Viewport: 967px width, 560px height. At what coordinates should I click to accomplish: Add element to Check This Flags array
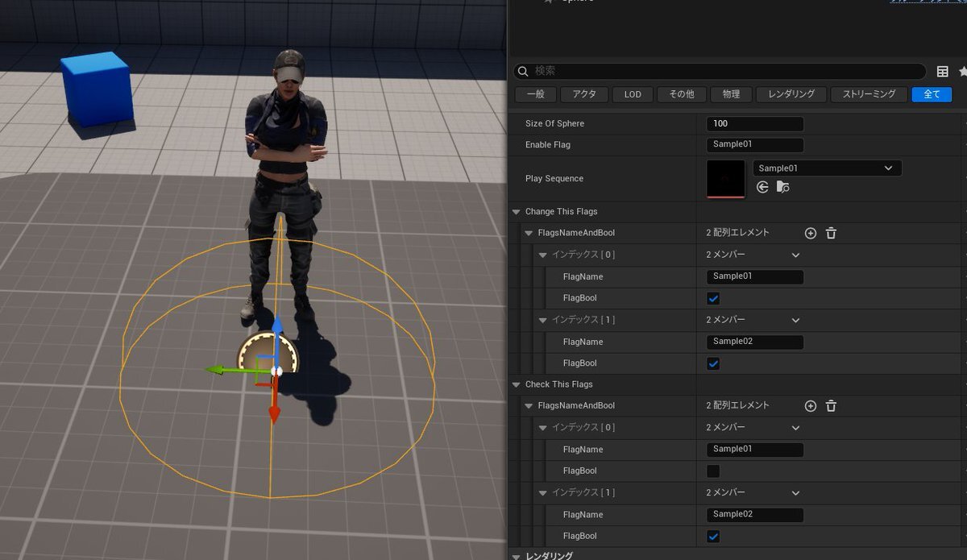click(811, 406)
